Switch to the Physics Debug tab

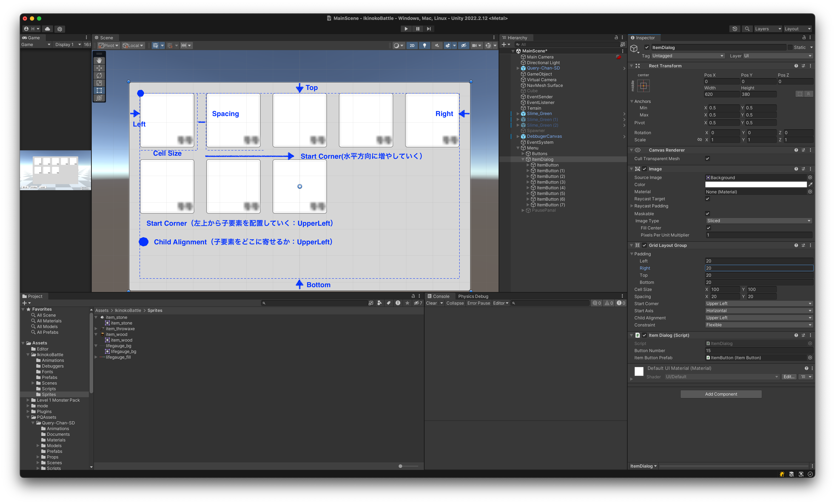point(473,296)
